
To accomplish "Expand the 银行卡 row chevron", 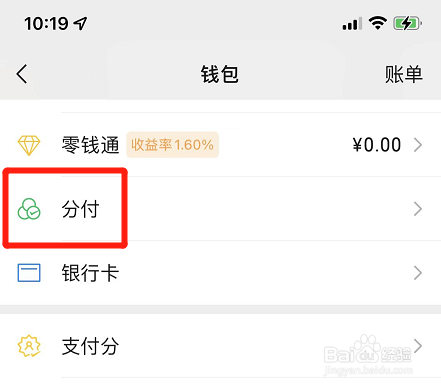I will point(418,273).
